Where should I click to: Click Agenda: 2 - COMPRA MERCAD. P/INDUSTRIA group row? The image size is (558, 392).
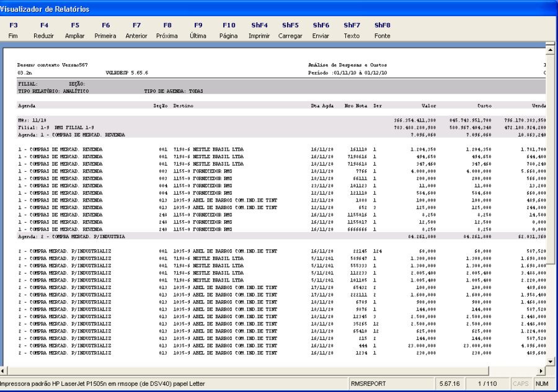(x=281, y=236)
